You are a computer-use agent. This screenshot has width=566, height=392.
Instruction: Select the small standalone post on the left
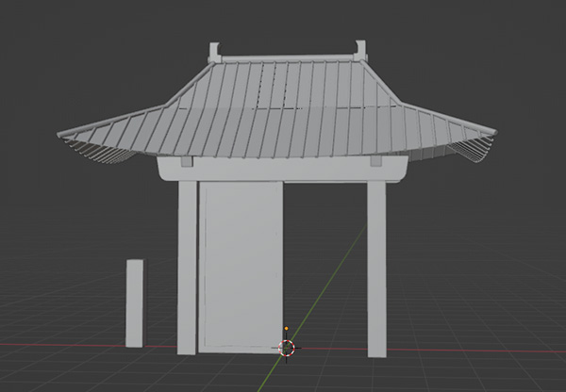click(x=135, y=302)
